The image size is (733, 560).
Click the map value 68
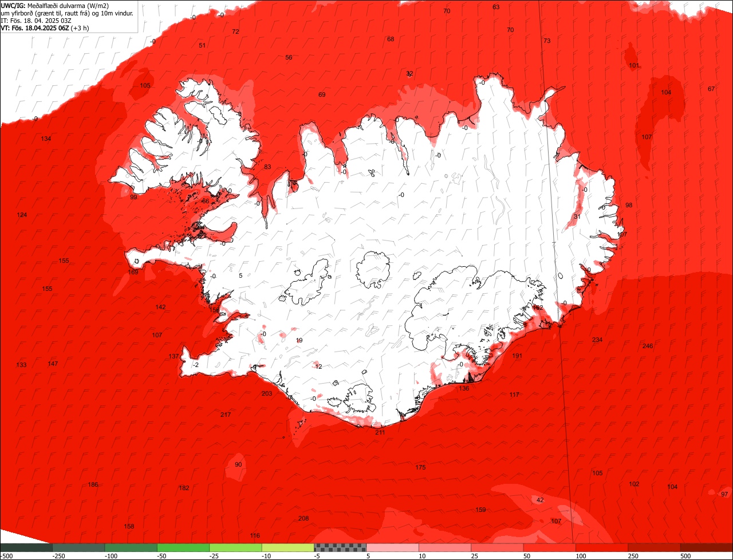(x=391, y=39)
